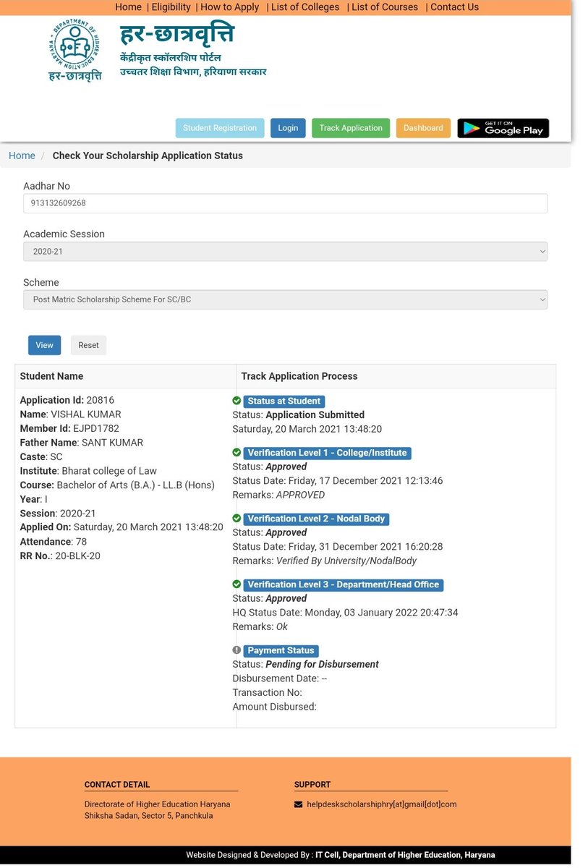588x868 pixels.
Task: Open the orange Dashboard button
Action: click(x=423, y=128)
